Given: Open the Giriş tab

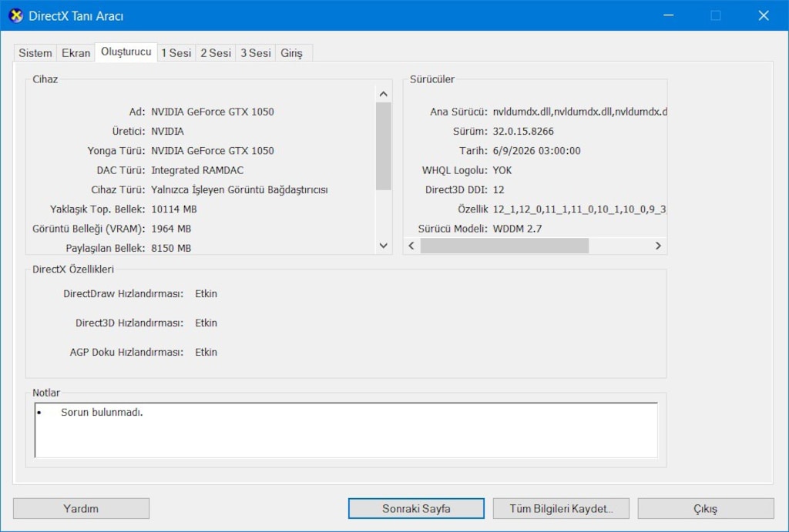Looking at the screenshot, I should [292, 53].
